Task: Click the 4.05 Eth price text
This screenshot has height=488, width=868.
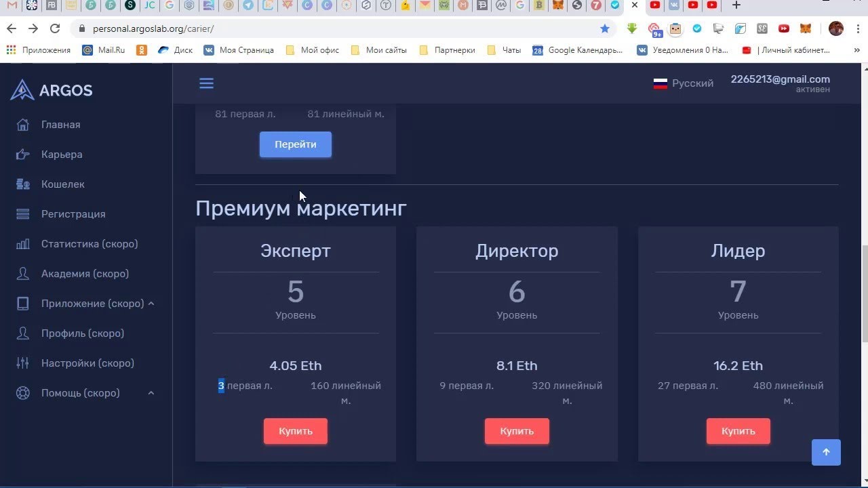Action: (295, 365)
